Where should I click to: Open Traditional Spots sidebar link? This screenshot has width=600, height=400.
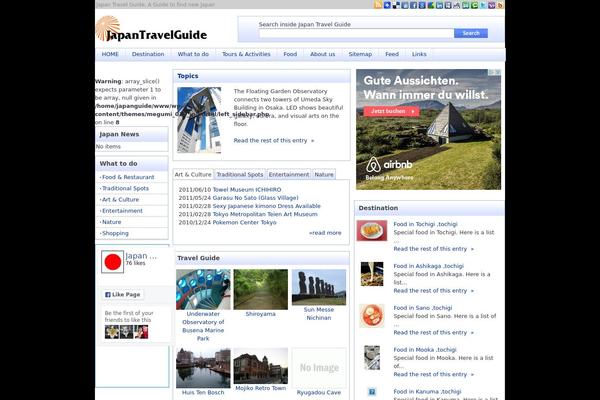125,188
